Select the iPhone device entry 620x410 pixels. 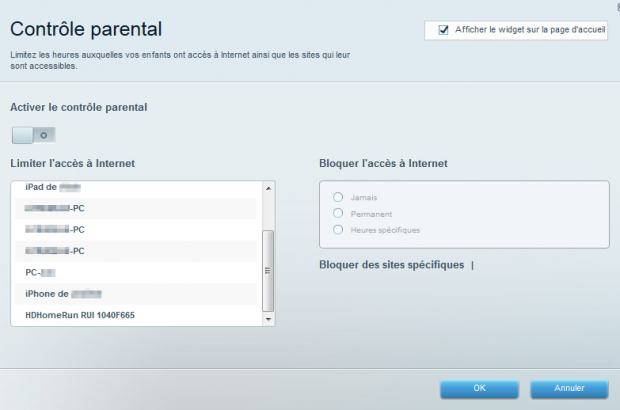(64, 294)
